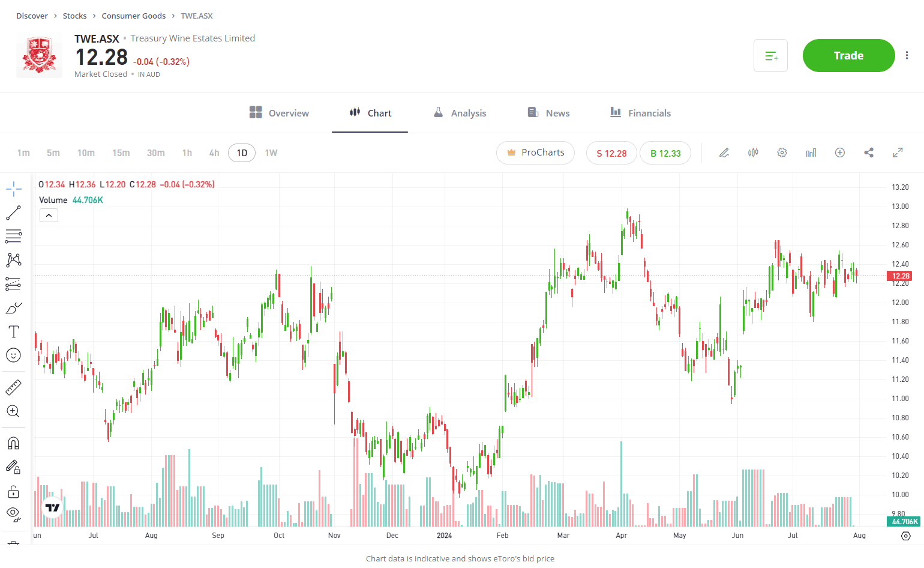924x568 pixels.
Task: Toggle hide all drawings eye icon
Action: coord(14,514)
